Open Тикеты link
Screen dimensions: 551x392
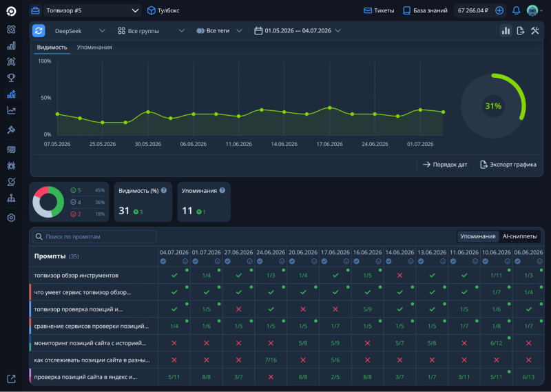coord(379,10)
